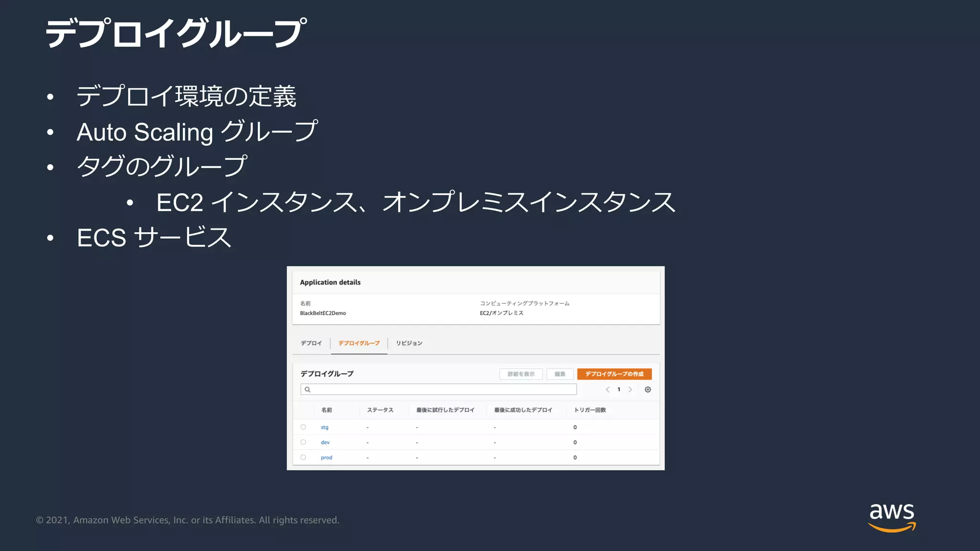Click the コンピューティングプラットフォーム label
980x551 pixels.
click(524, 303)
